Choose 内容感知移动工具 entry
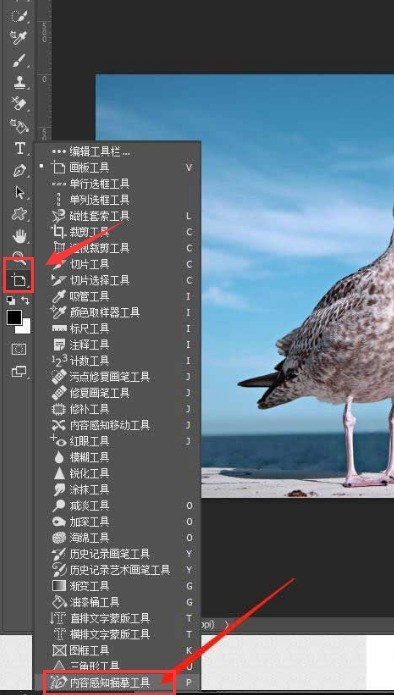This screenshot has width=394, height=695. (118, 425)
